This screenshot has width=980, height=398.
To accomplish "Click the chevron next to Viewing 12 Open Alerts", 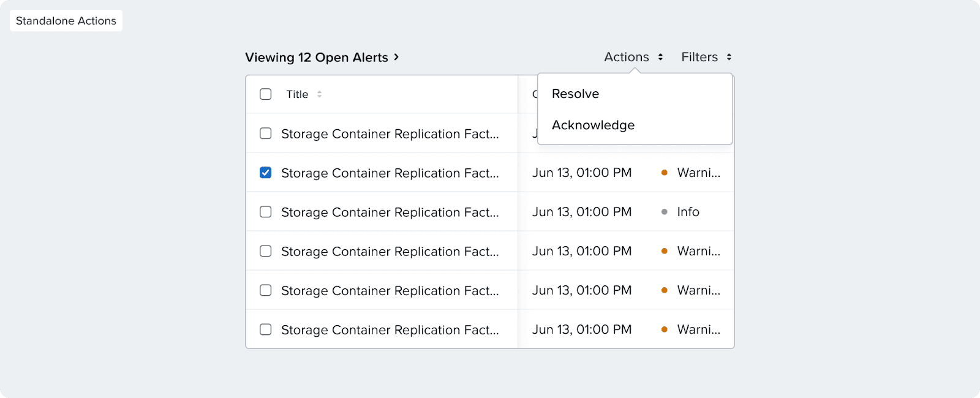I will click(x=396, y=57).
